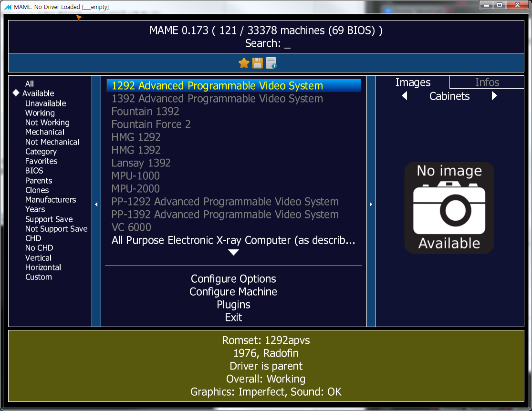This screenshot has width=532, height=411.
Task: Click the down arrow below the machine list
Action: tap(233, 253)
